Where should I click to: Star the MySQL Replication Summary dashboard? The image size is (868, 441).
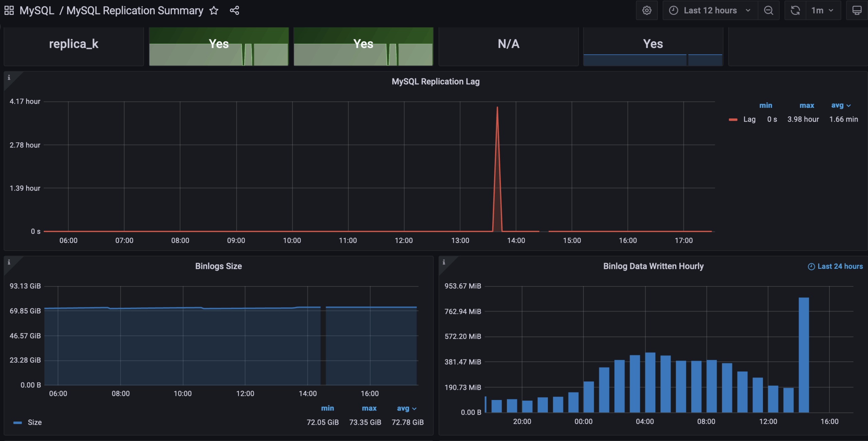pos(214,11)
